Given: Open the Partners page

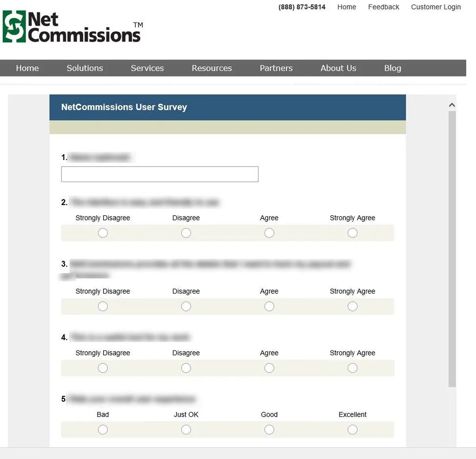Looking at the screenshot, I should tap(276, 68).
